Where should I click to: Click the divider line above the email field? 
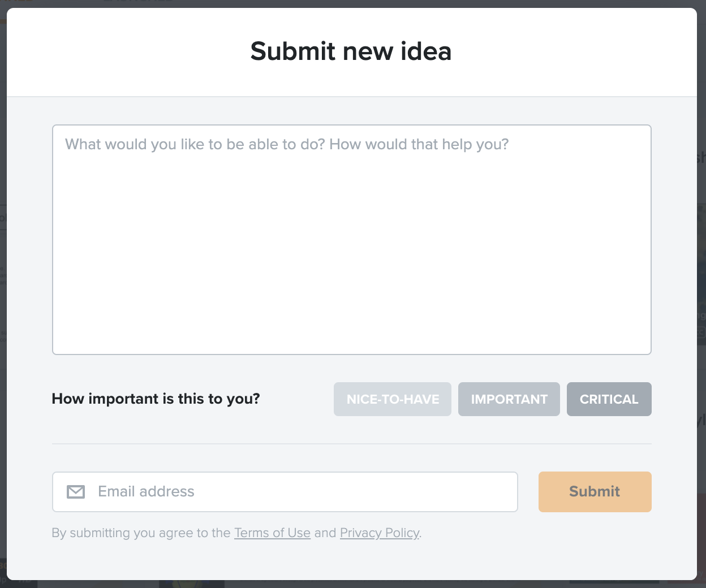352,444
